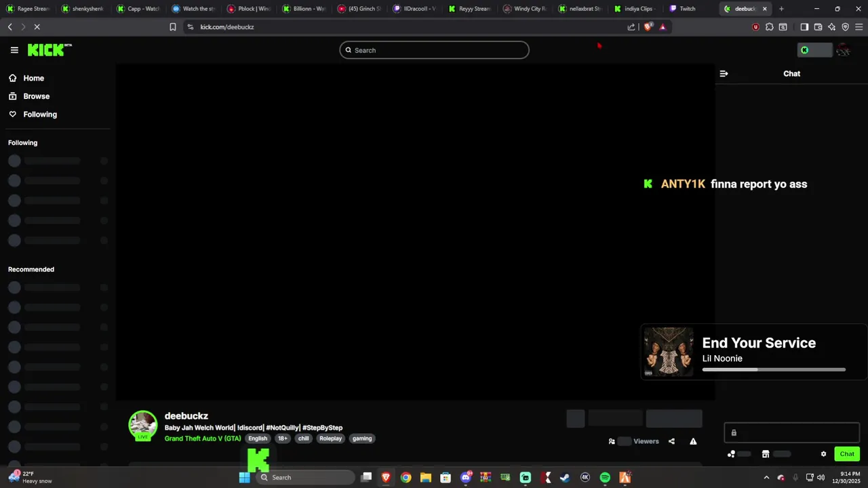868x488 pixels.
Task: Open the Grand Theft Auto V category link
Action: coord(203,439)
